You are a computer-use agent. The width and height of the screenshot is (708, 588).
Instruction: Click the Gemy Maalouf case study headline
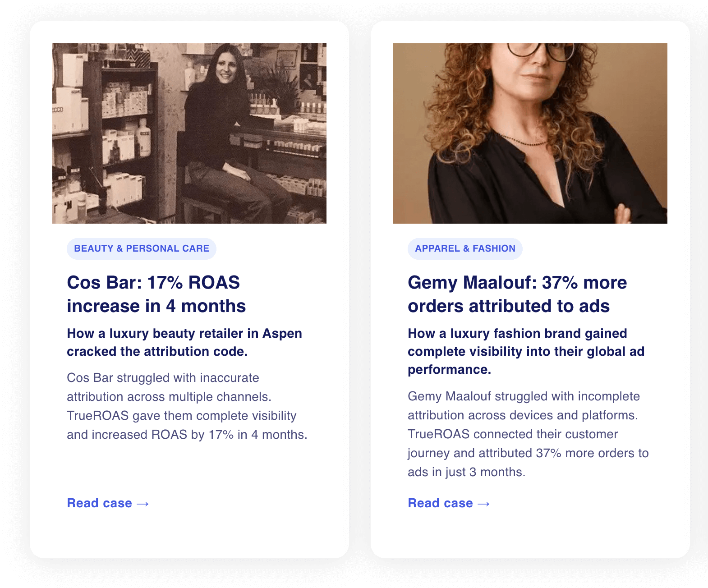pyautogui.click(x=517, y=294)
